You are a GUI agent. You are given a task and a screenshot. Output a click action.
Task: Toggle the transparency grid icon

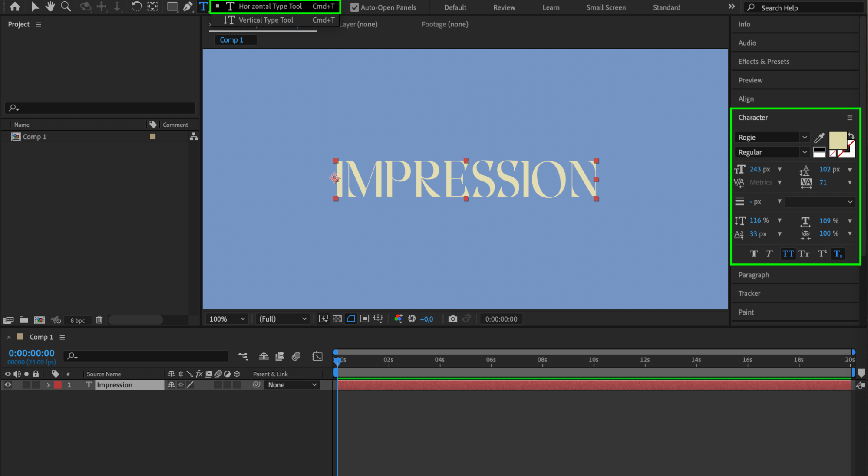pyautogui.click(x=337, y=319)
